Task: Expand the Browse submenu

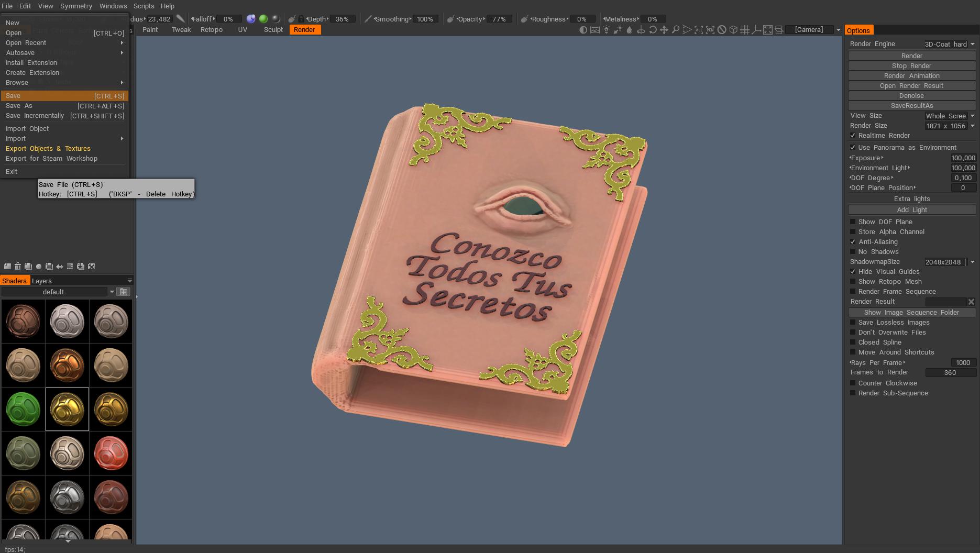Action: (x=64, y=83)
